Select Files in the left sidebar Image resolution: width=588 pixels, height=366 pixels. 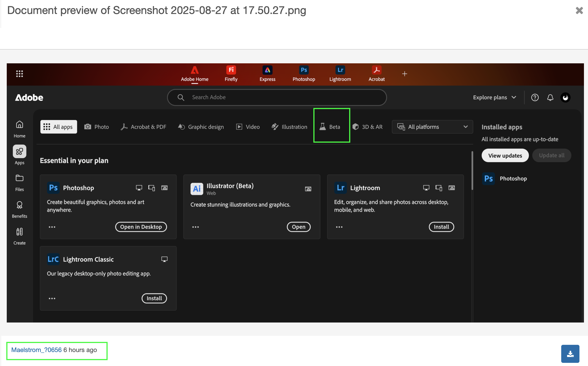pyautogui.click(x=19, y=182)
